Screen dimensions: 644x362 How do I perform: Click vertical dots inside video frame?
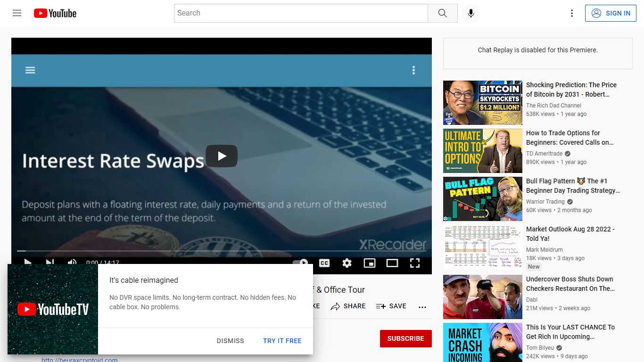[413, 70]
